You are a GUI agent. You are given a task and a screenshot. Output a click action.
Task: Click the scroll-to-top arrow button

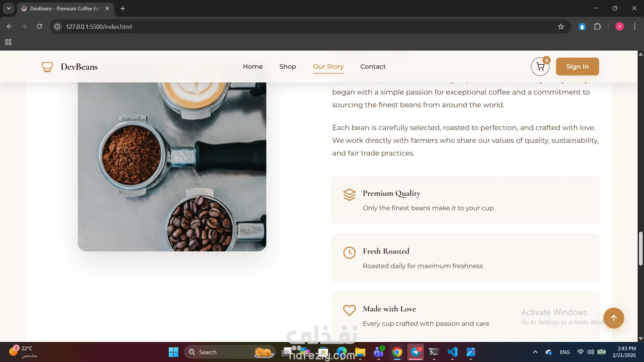pos(613,318)
